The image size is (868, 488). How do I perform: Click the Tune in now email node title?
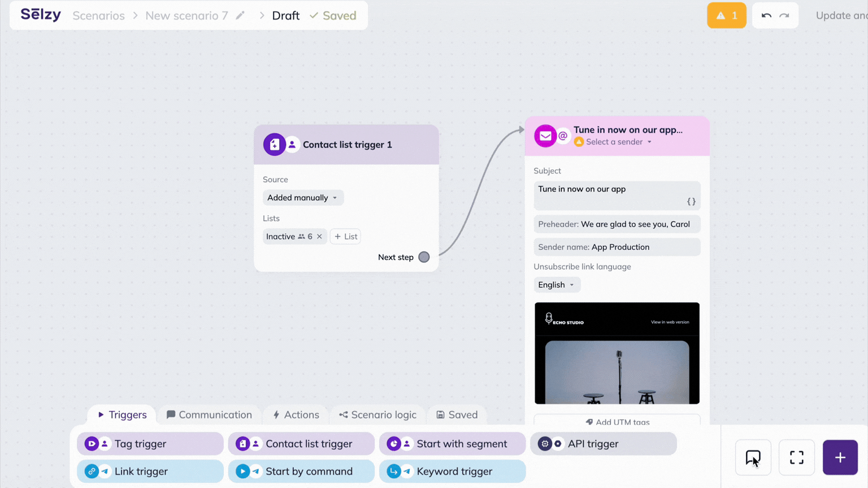[x=628, y=130]
